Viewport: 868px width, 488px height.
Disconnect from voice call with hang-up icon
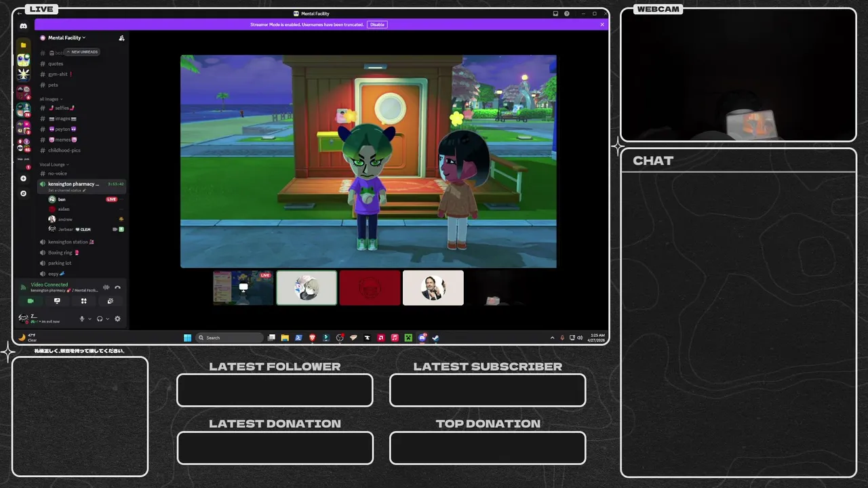pos(117,287)
